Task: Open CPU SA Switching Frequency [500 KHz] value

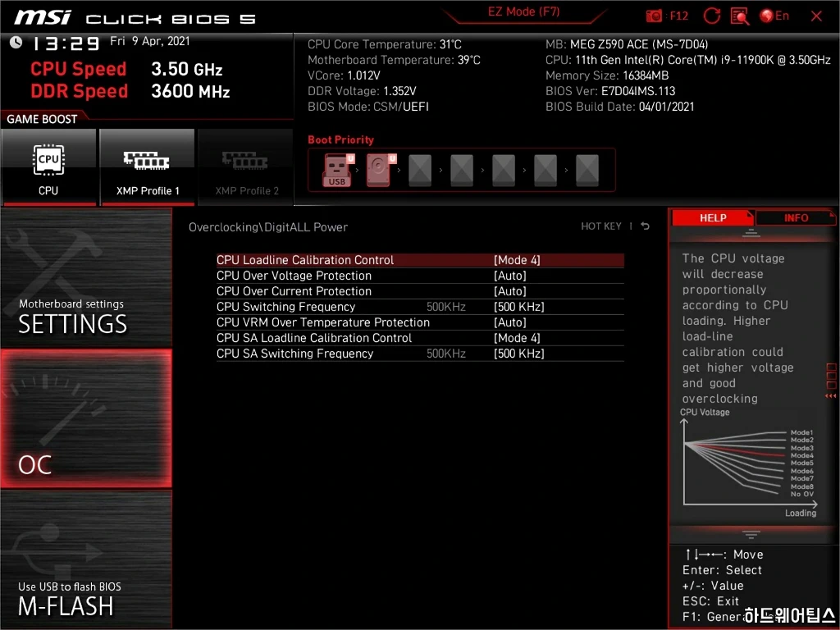Action: 519,353
